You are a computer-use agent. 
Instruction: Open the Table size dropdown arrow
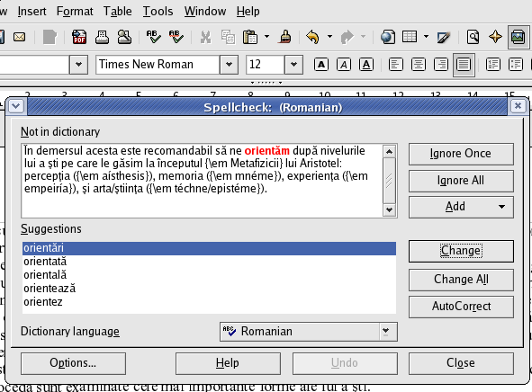pyautogui.click(x=426, y=36)
